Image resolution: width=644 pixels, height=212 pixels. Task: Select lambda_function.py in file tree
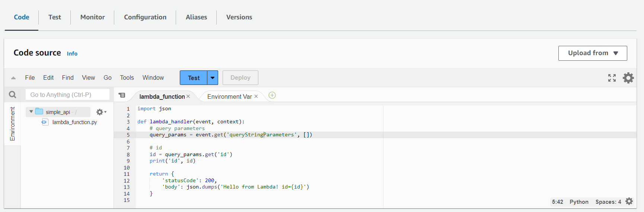click(x=74, y=122)
